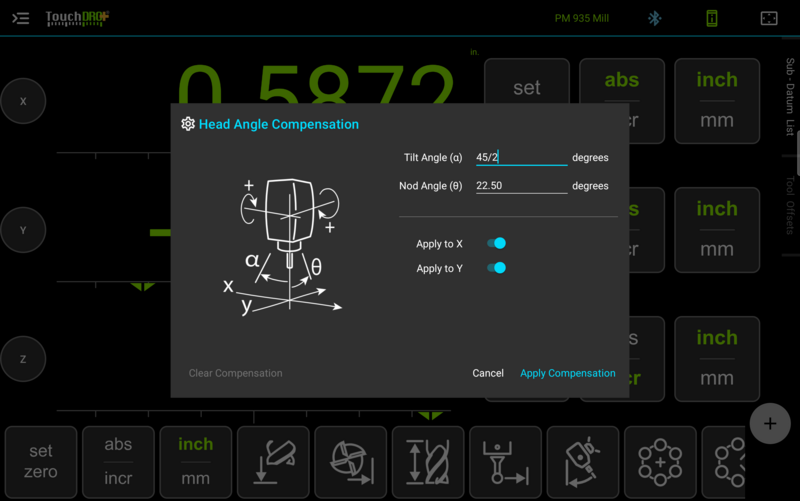Click the Tilt Angle input field
Image resolution: width=800 pixels, height=501 pixels.
[x=521, y=157]
